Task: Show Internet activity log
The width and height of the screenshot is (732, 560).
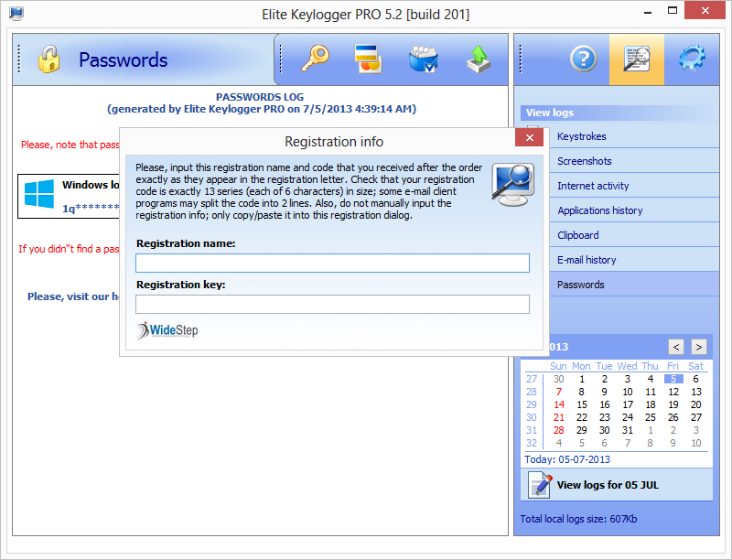Action: point(593,186)
